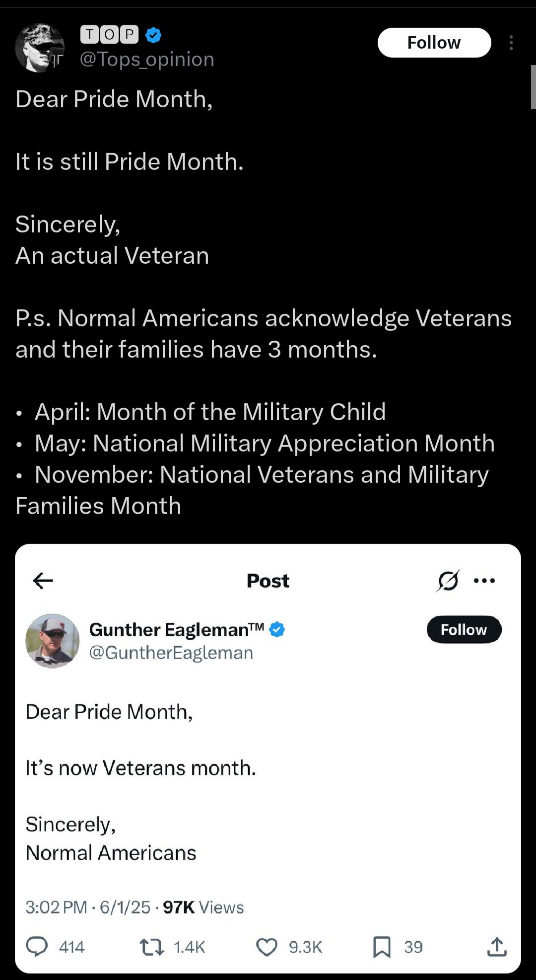
Task: Bookmark the post showing 39 bookmarks
Action: [382, 947]
